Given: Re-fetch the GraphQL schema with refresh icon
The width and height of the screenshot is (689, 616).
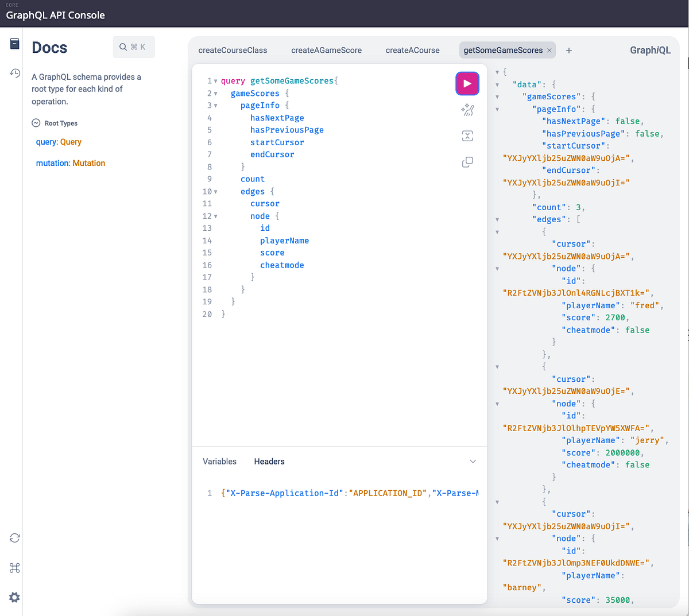Looking at the screenshot, I should 14,538.
